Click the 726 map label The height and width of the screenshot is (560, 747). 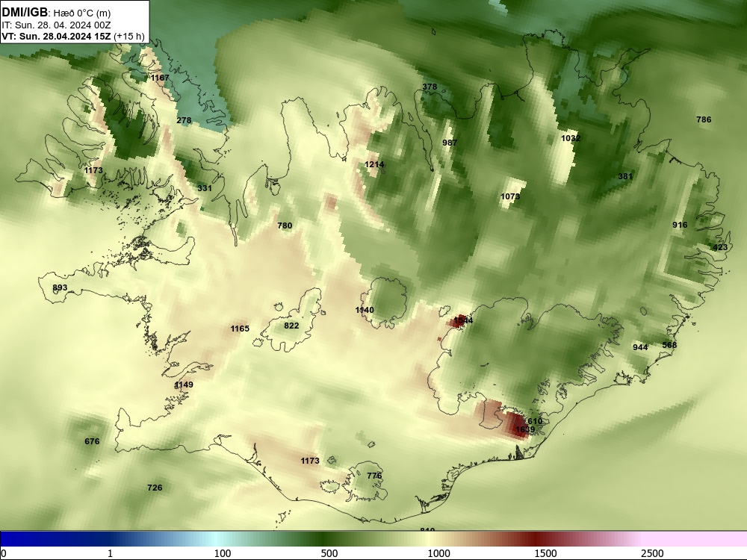click(155, 488)
